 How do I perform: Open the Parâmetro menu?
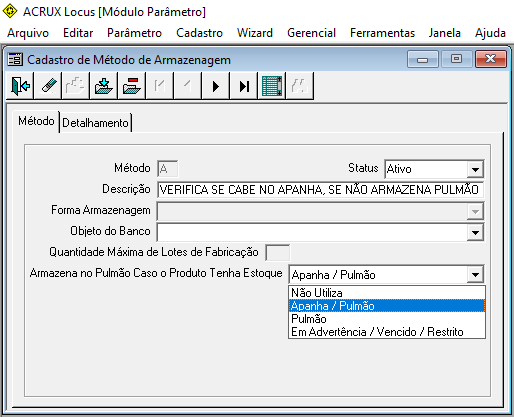(134, 33)
